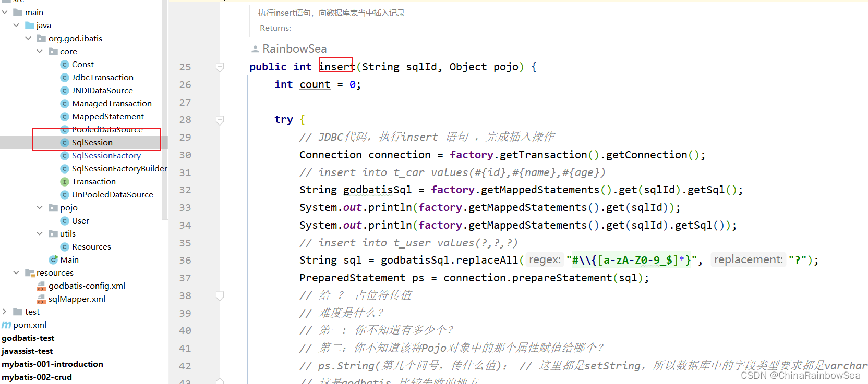
Task: Fold the try block at line 28
Action: coord(220,120)
